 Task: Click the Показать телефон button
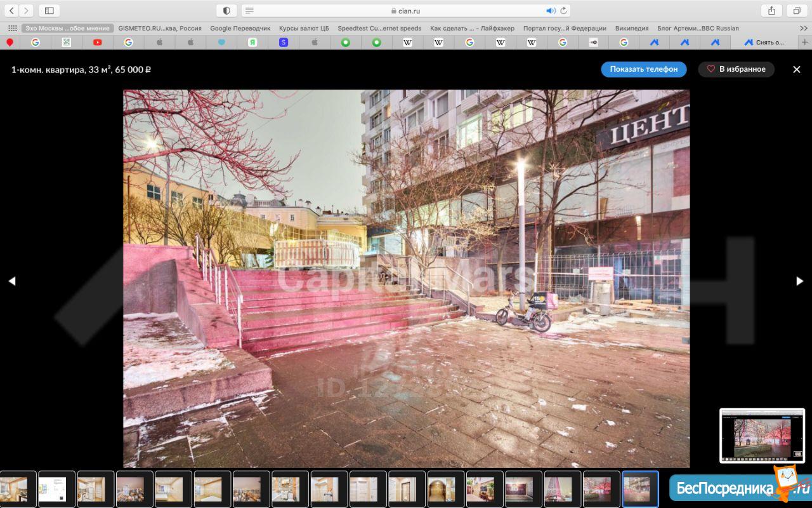tap(643, 69)
